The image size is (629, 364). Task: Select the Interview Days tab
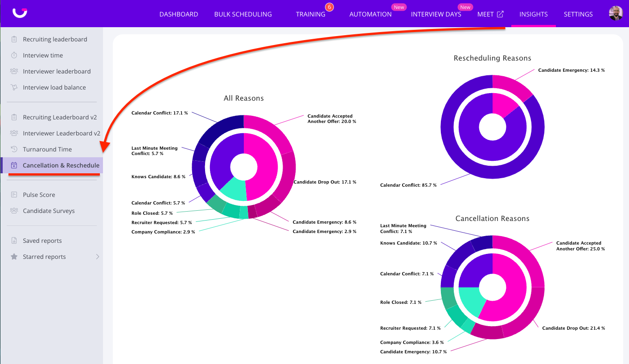[436, 14]
